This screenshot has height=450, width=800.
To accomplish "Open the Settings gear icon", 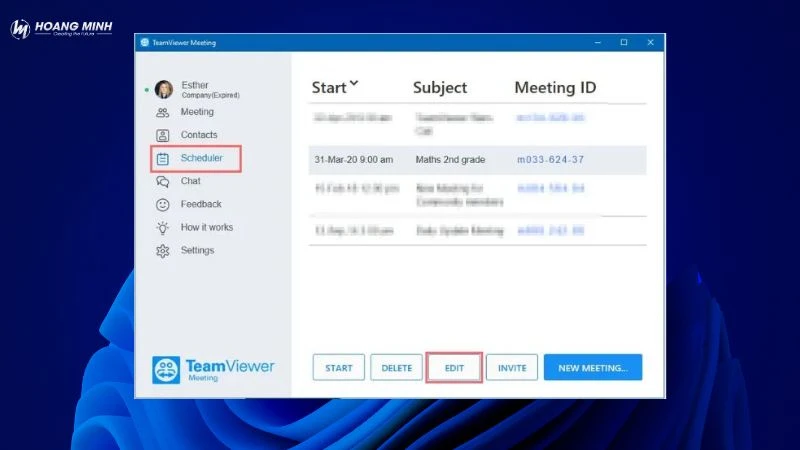I will [x=162, y=251].
